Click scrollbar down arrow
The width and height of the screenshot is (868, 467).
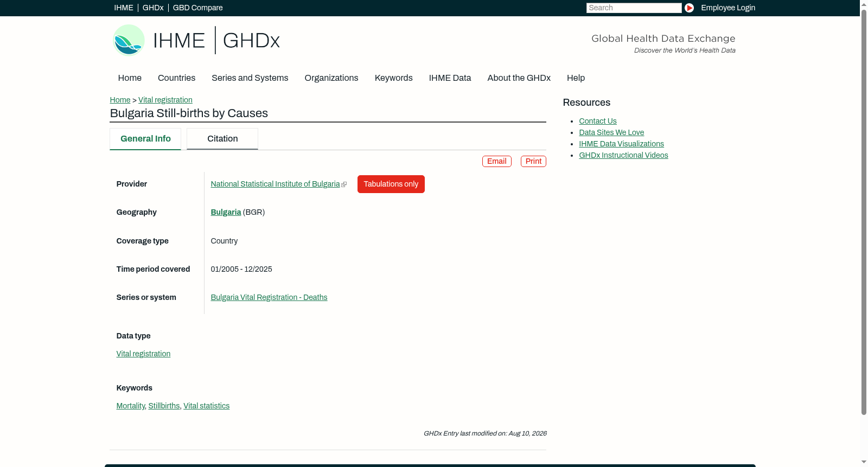tap(864, 463)
